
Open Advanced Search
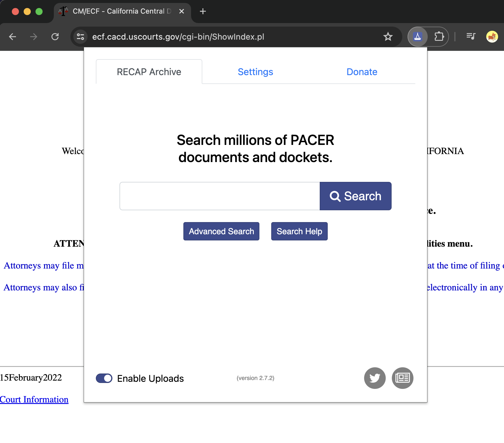221,231
